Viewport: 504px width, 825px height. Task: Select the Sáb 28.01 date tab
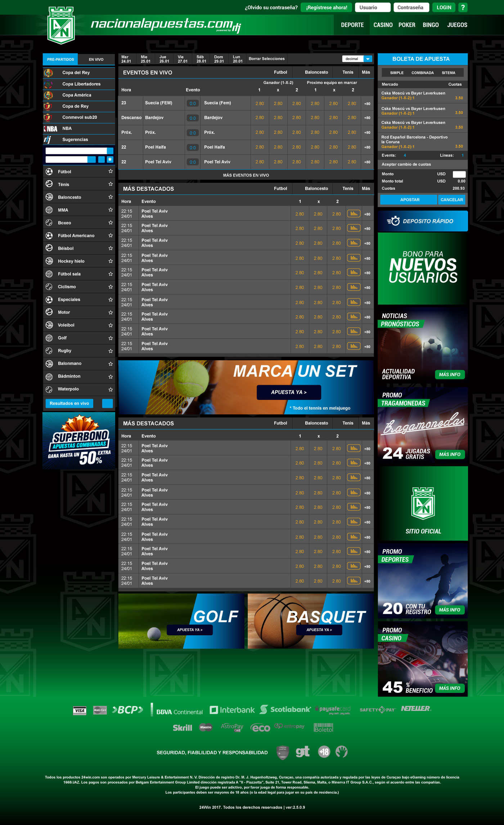pos(201,59)
